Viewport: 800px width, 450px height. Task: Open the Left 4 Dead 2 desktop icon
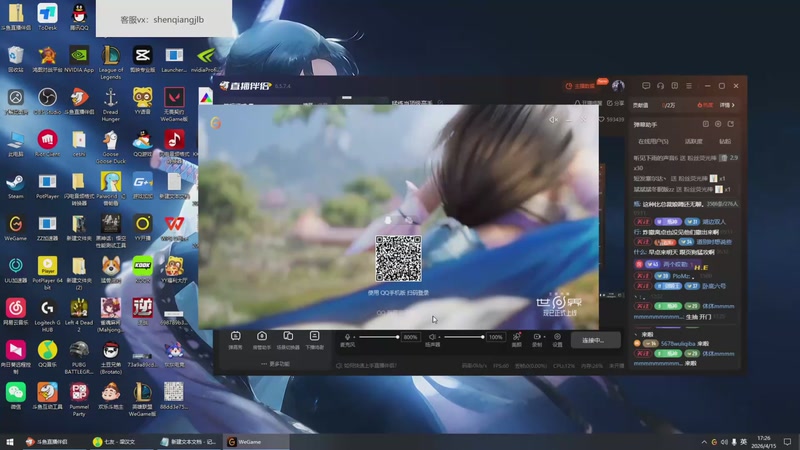[x=79, y=315]
